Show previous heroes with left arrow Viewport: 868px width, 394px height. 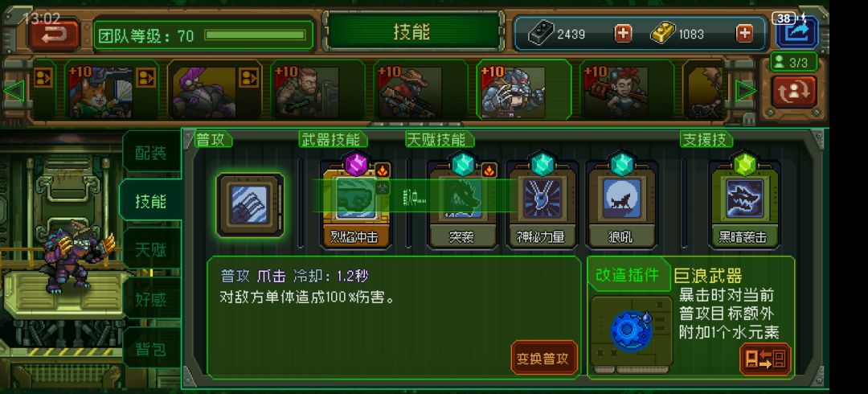14,91
